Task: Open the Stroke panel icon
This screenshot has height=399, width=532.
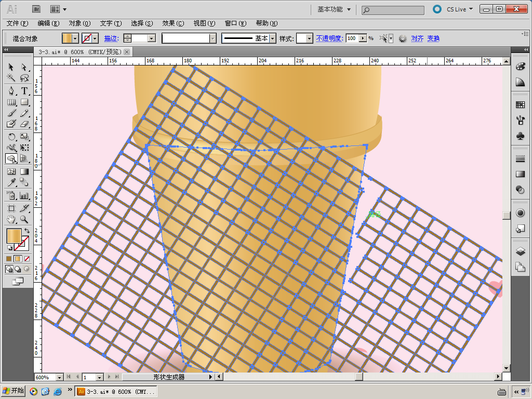Action: coord(520,159)
